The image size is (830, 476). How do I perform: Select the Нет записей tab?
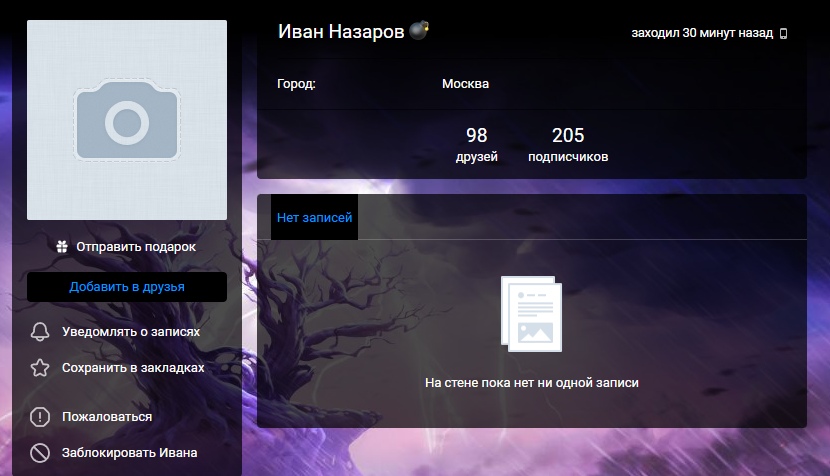coord(314,217)
